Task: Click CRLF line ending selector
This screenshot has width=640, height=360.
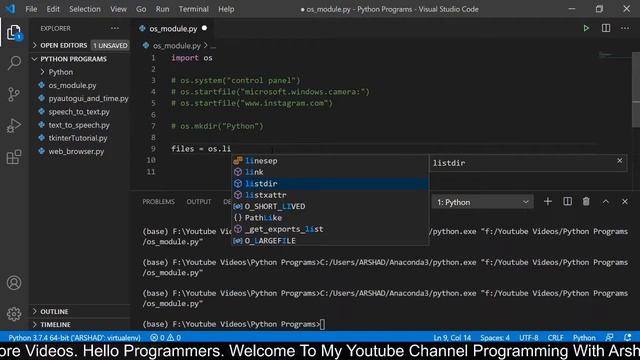Action: click(x=555, y=338)
